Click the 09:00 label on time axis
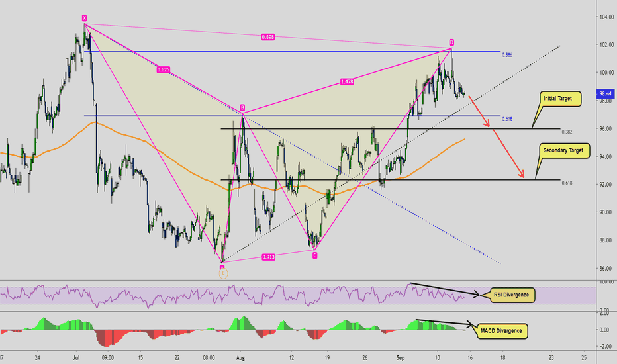 [x=108, y=357]
